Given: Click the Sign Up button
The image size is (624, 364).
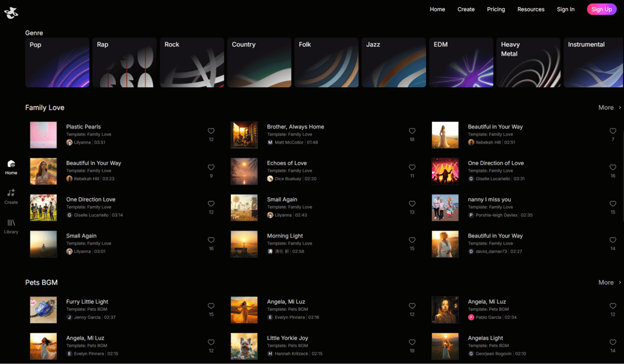Looking at the screenshot, I should point(601,9).
